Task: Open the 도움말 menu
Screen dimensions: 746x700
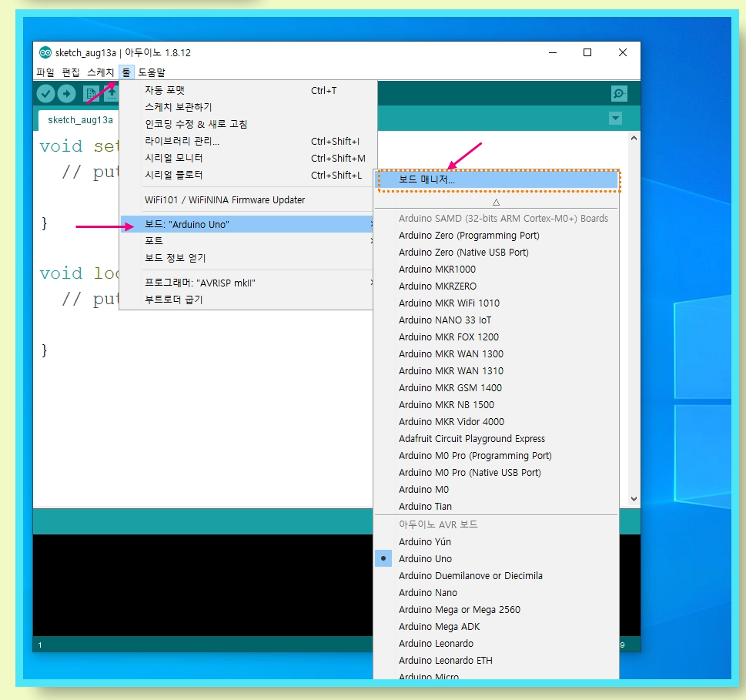Action: [152, 72]
